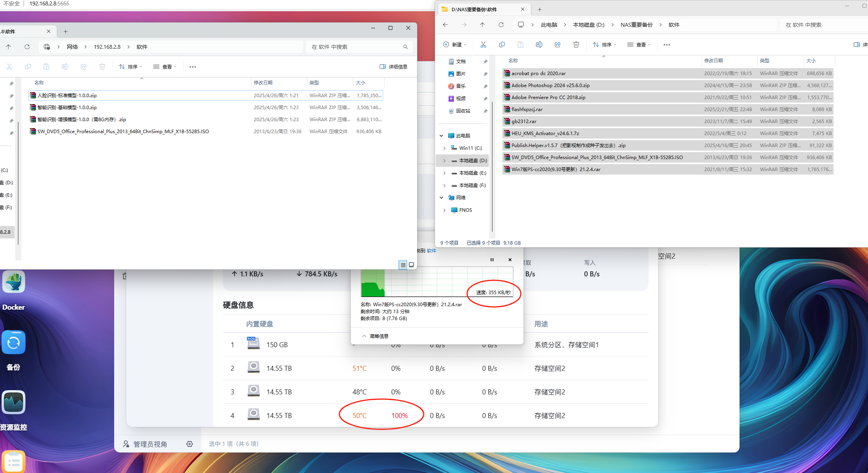Select Adobe Photoshop 2024 v25.6.0.zip file
The image size is (868, 473).
(668, 85)
